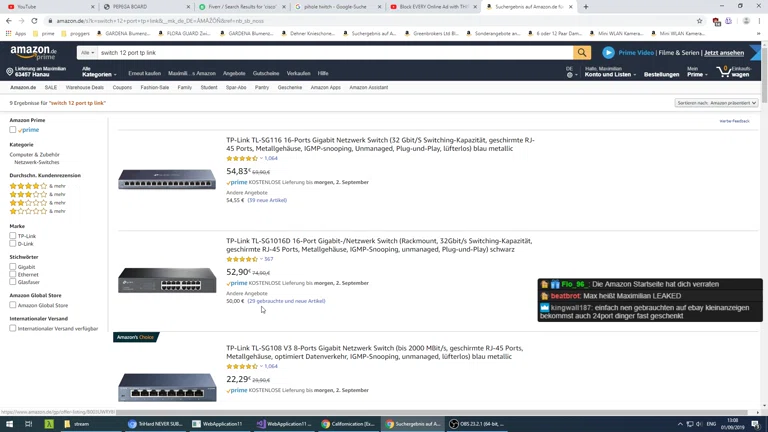Image resolution: width=768 pixels, height=432 pixels.
Task: Open 'Warehouse Deals' in the navigation bar
Action: [x=85, y=87]
